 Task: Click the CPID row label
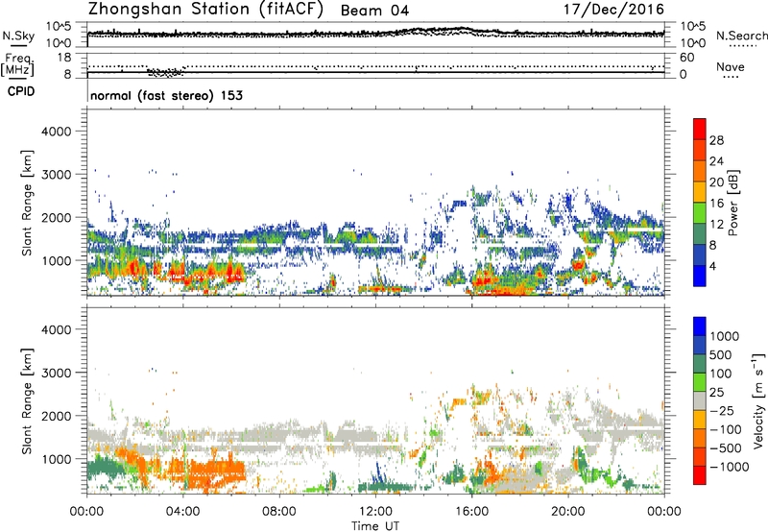[21, 91]
